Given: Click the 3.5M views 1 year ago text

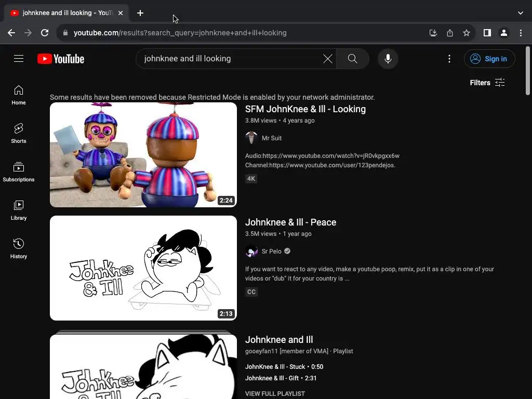Looking at the screenshot, I should pyautogui.click(x=278, y=234).
